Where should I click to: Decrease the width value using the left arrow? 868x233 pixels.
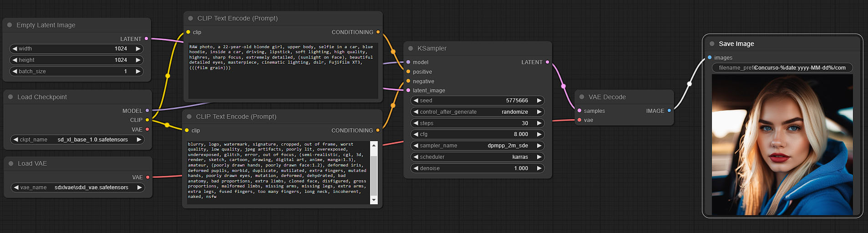click(x=15, y=49)
